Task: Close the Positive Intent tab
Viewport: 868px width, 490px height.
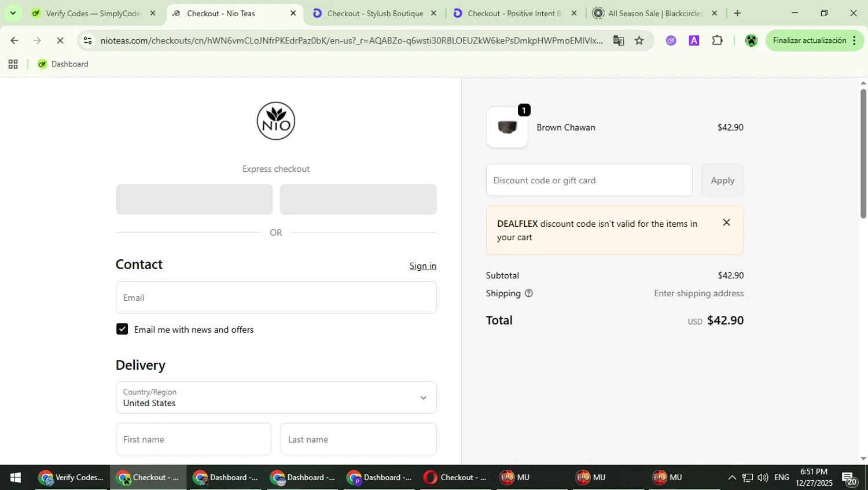Action: click(x=573, y=13)
